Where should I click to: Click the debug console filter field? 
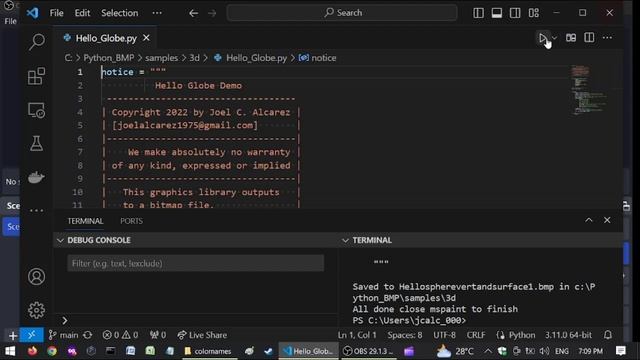coord(196,263)
